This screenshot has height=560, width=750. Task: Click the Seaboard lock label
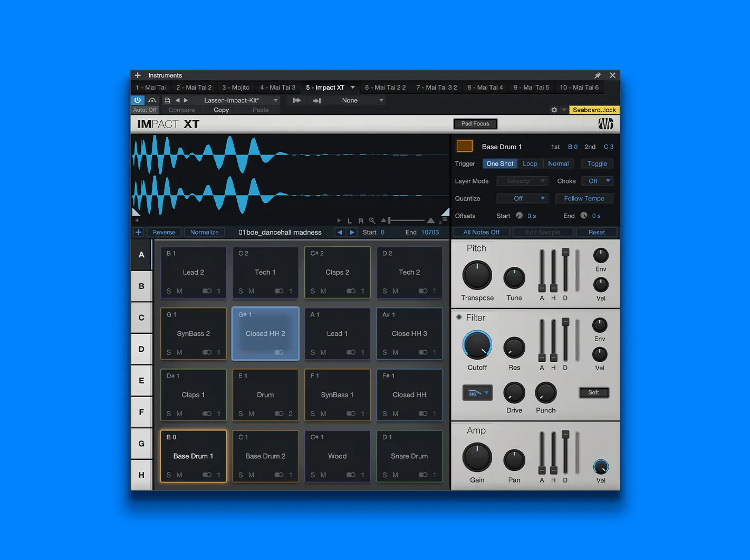point(594,110)
